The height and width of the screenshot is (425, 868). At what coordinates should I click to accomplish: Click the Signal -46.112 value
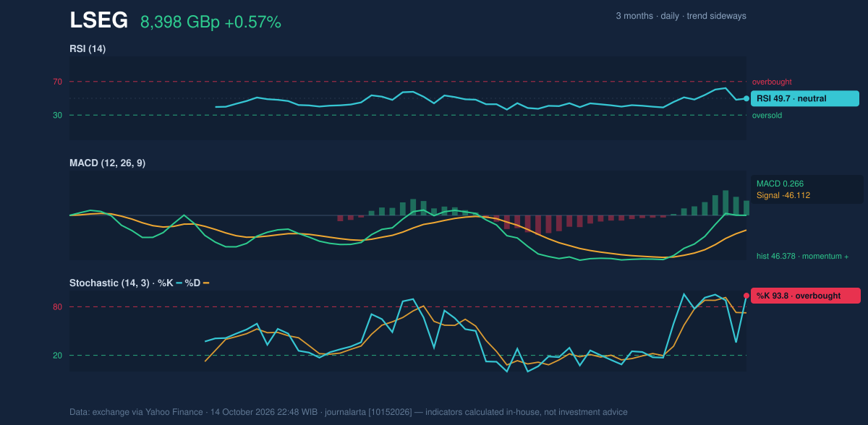[783, 195]
